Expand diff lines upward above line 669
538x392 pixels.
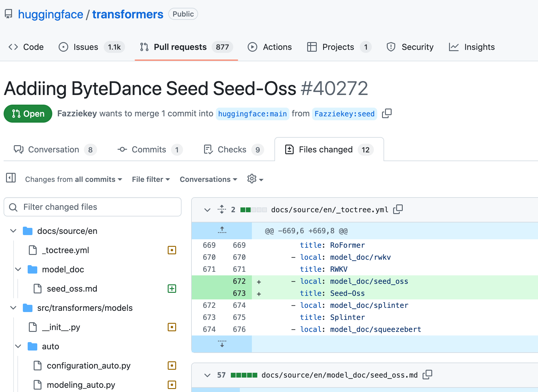point(222,231)
